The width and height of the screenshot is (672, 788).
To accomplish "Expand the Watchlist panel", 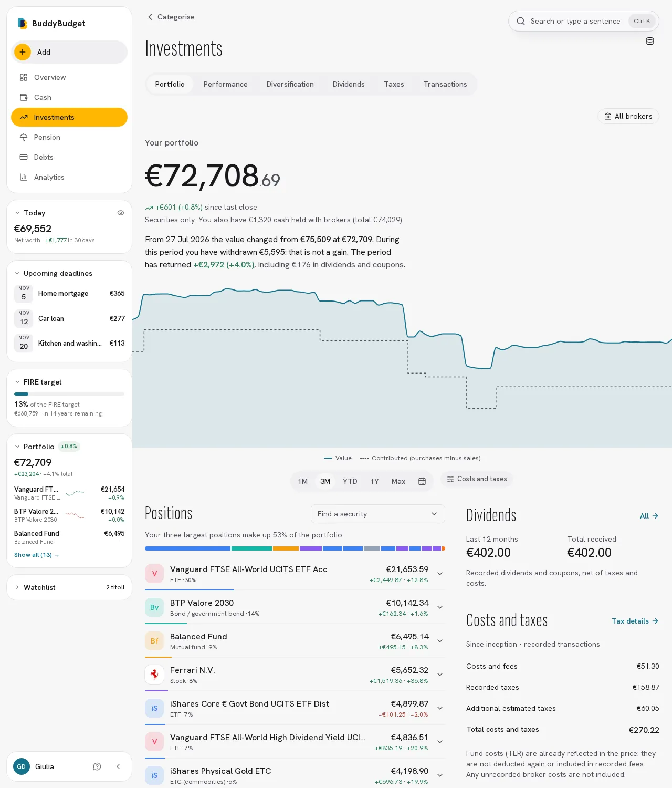I will [x=17, y=587].
